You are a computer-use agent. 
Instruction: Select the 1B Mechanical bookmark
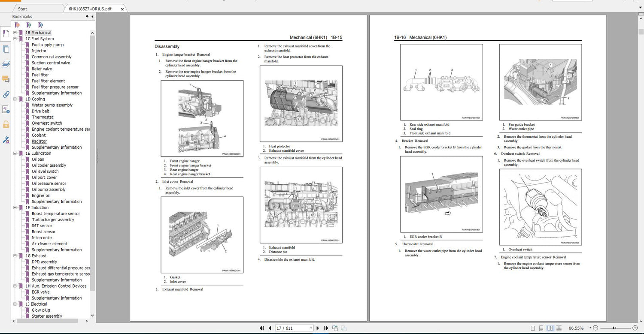coord(38,33)
